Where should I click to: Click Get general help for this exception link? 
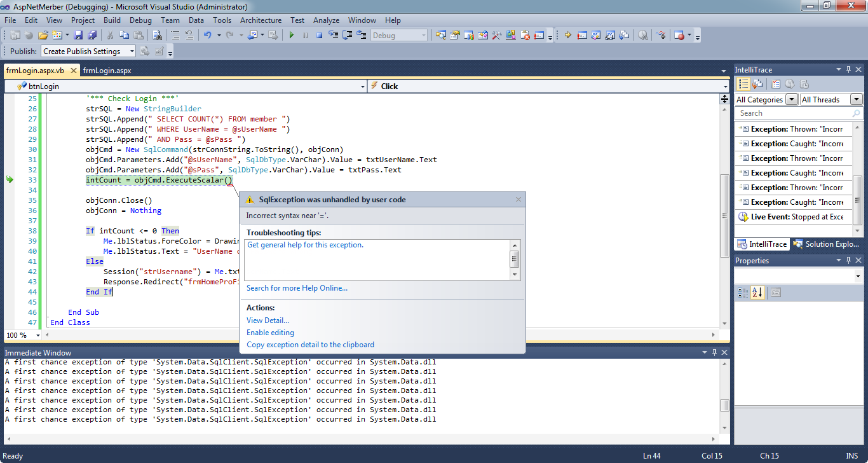[306, 245]
